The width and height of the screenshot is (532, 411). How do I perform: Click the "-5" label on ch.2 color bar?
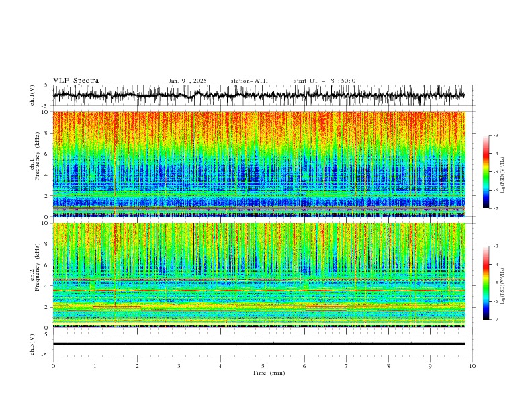tap(496, 283)
